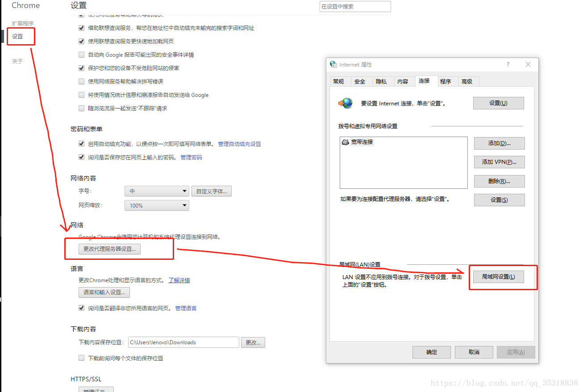Click the 应用(A) button
The width and height of the screenshot is (583, 392).
click(x=516, y=352)
